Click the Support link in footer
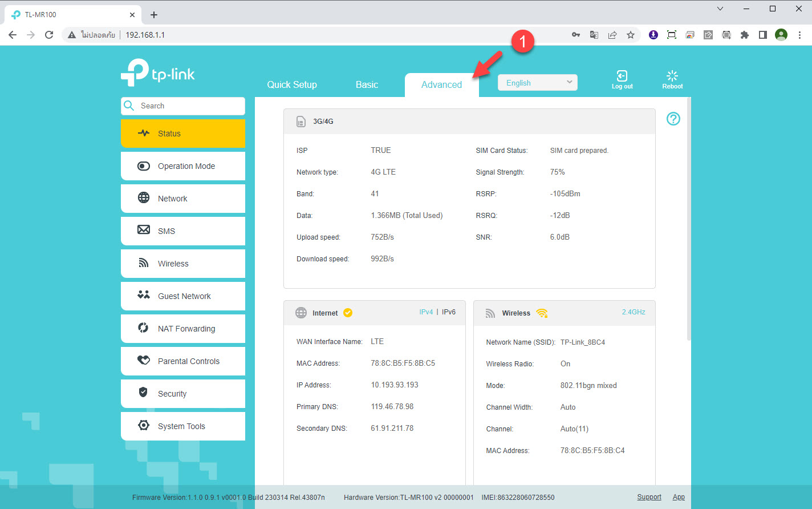 coord(649,497)
